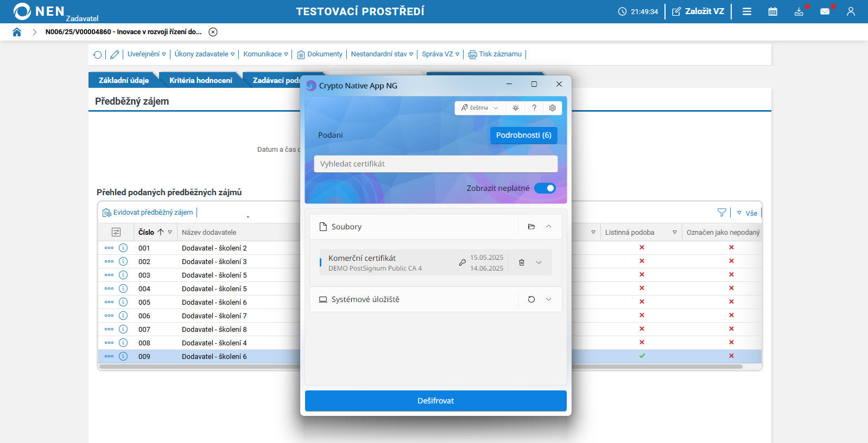Click the Dešifrovat button
This screenshot has width=868, height=443.
pyautogui.click(x=436, y=401)
